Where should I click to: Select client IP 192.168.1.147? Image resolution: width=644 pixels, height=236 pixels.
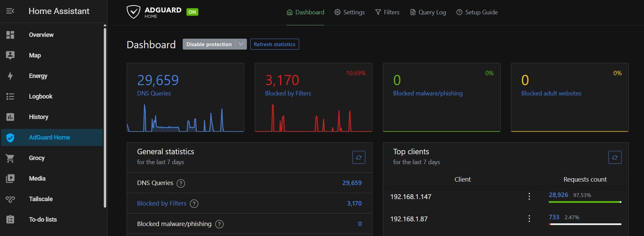[x=411, y=197]
